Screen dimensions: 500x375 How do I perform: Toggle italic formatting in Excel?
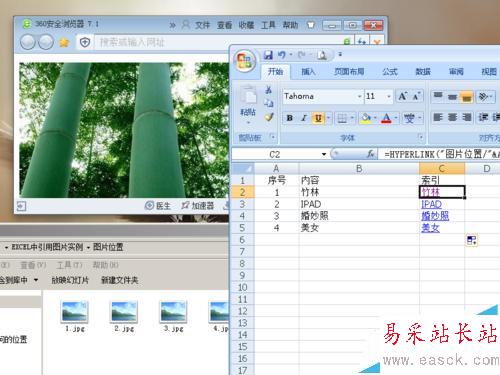(304, 118)
